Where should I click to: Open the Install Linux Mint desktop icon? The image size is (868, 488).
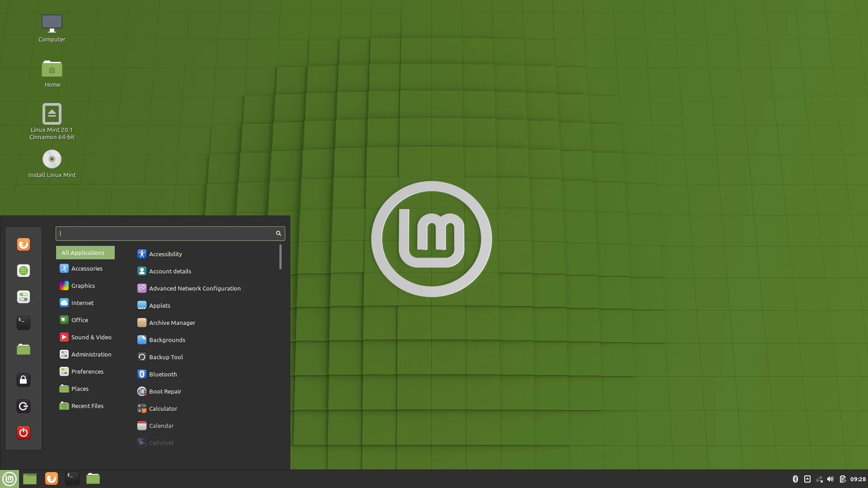coord(52,160)
